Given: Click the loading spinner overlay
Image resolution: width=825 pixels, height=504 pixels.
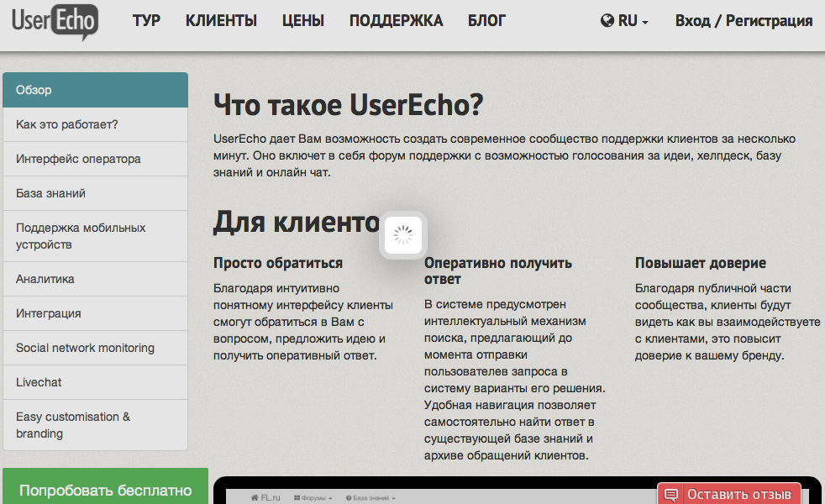Looking at the screenshot, I should point(403,235).
